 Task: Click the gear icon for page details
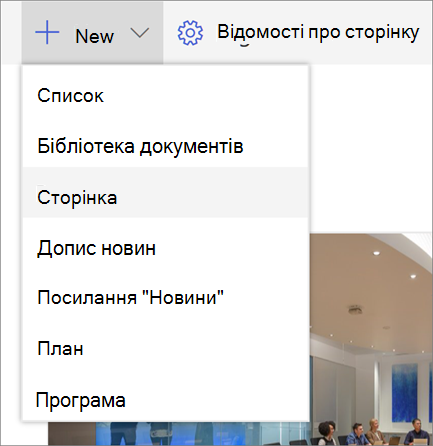(x=190, y=33)
